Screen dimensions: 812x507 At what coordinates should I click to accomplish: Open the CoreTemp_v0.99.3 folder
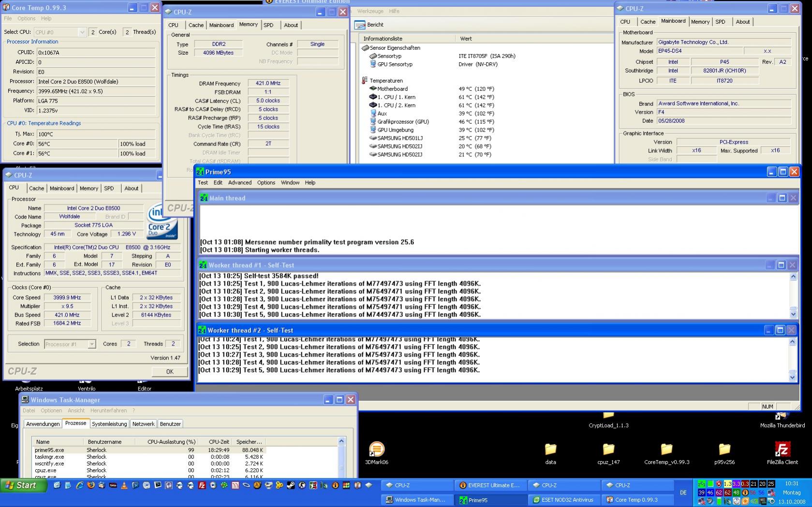(666, 449)
